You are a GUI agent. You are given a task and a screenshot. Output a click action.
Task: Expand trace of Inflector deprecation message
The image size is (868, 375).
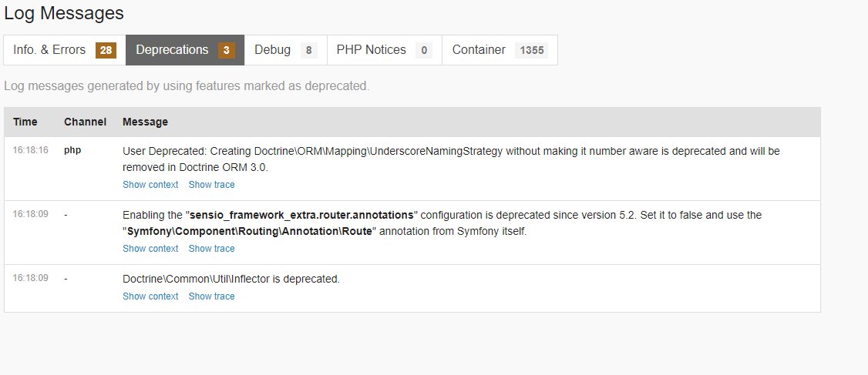coord(211,296)
